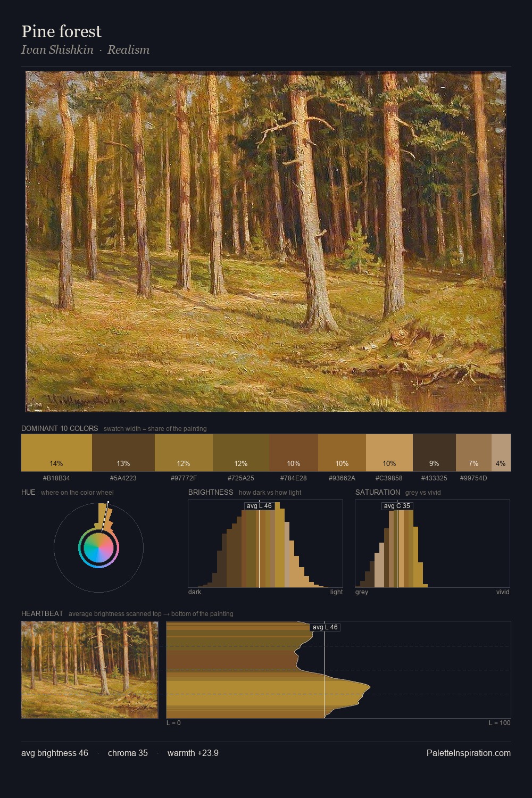This screenshot has width=532, height=798.
Task: Click 'swatch width = share of the painting'
Action: pyautogui.click(x=155, y=428)
